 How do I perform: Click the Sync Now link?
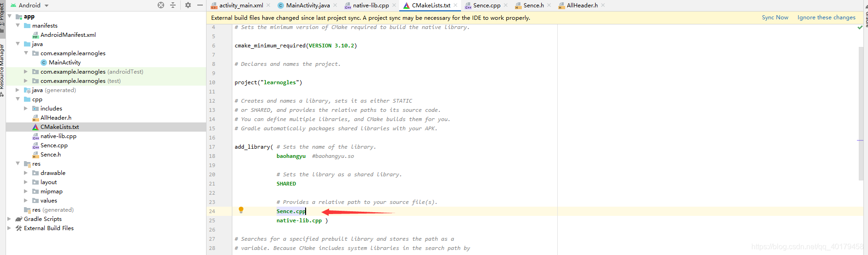pyautogui.click(x=775, y=17)
